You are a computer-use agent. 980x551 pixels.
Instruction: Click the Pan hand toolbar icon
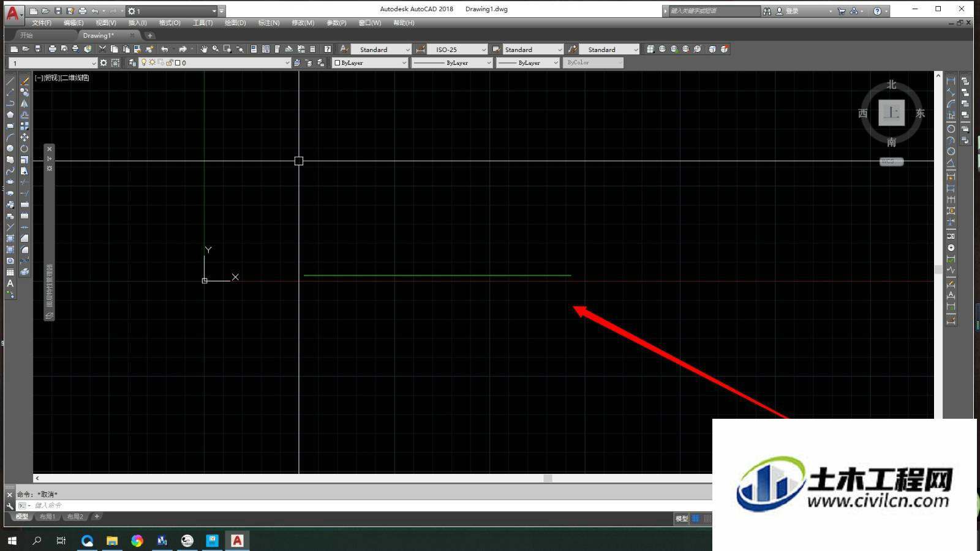[204, 49]
